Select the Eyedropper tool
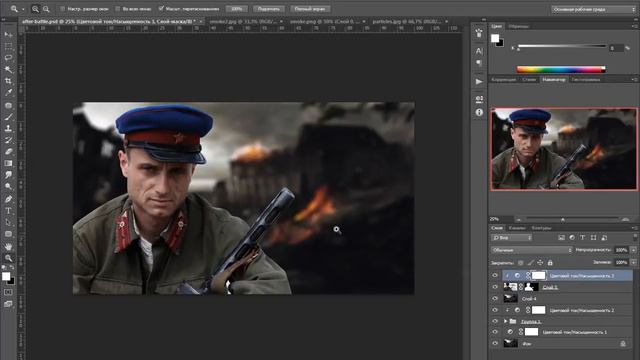 click(x=8, y=93)
